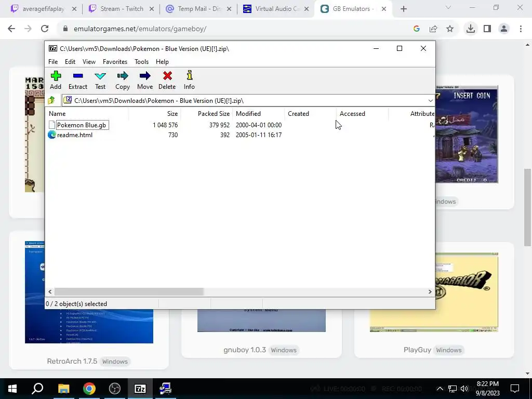Open File Explorer from taskbar
This screenshot has height=399, width=532.
pos(63,389)
